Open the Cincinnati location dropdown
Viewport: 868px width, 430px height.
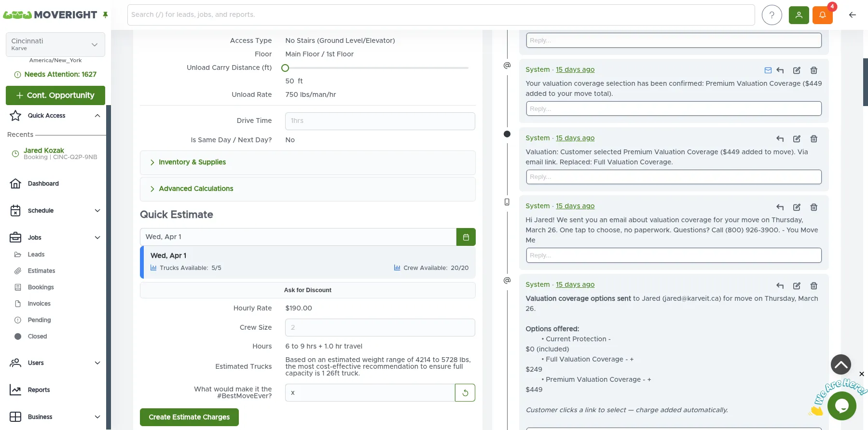click(55, 44)
